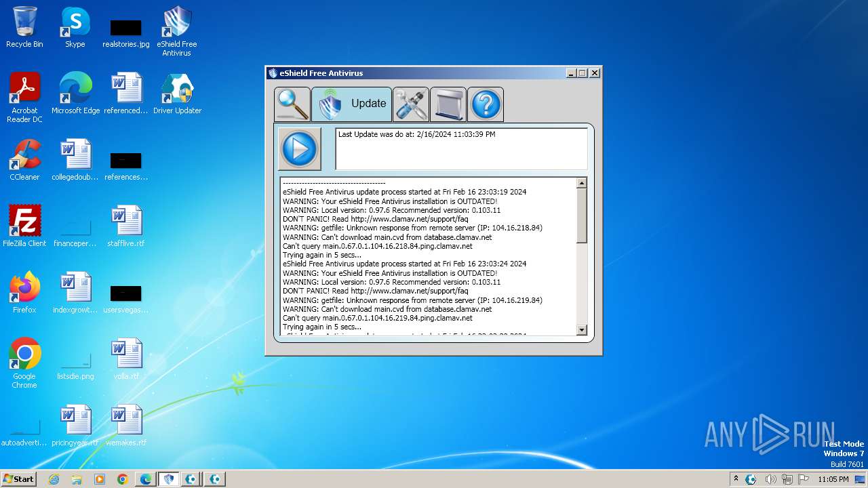Select Firefox desktop shortcut
Image resolution: width=868 pixels, height=488 pixels.
24,293
